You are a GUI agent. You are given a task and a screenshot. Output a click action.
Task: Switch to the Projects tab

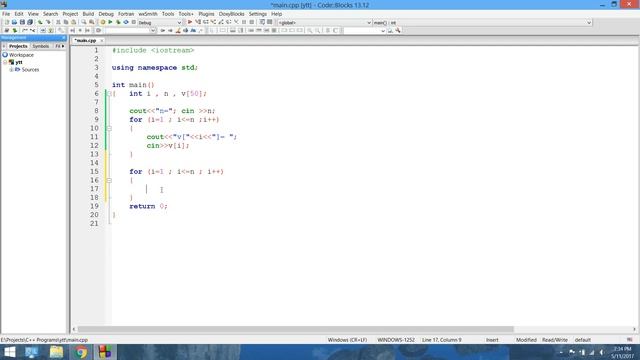18,46
